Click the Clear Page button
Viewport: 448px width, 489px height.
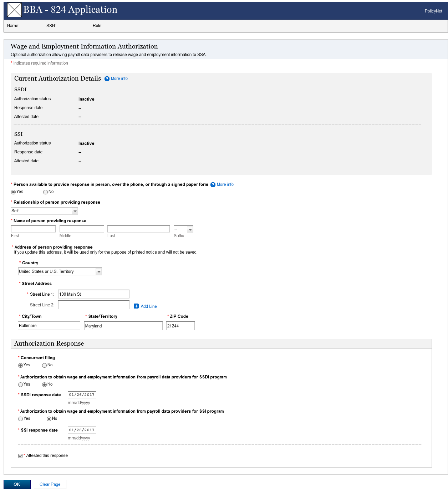click(x=50, y=484)
